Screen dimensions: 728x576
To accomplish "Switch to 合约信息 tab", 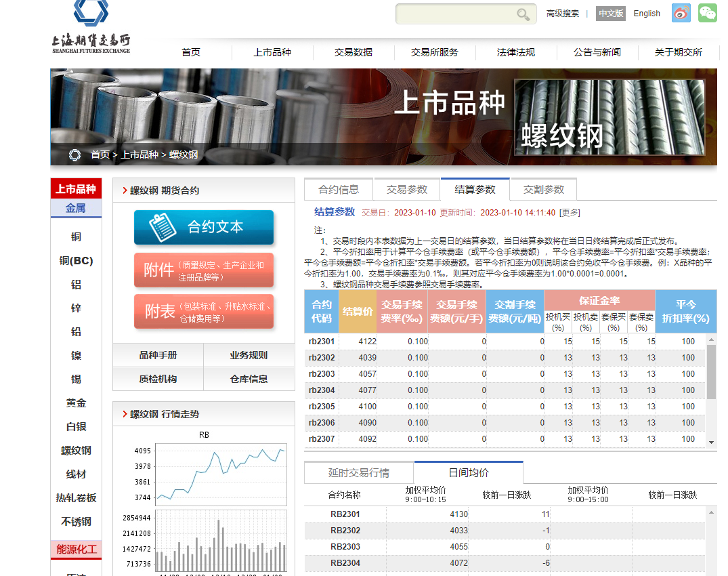I will (339, 189).
